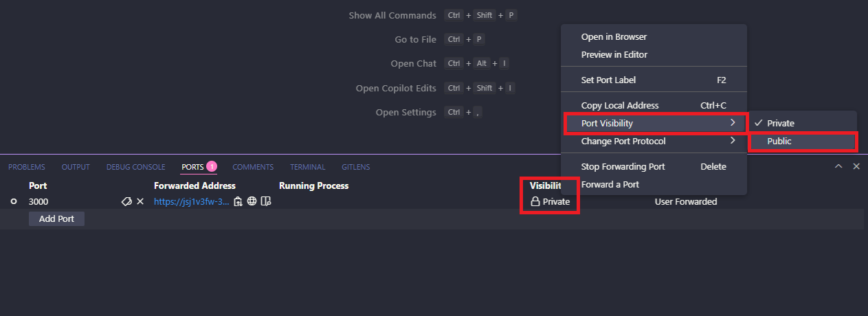Open the forwarded address https link

tap(192, 201)
